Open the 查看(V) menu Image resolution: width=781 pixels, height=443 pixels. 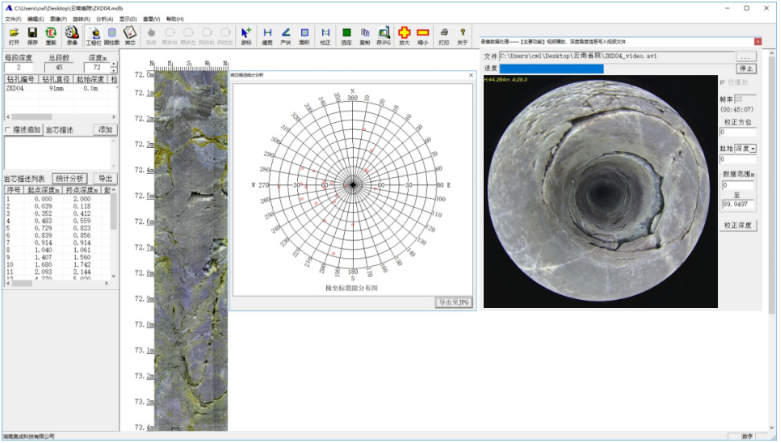click(x=151, y=19)
